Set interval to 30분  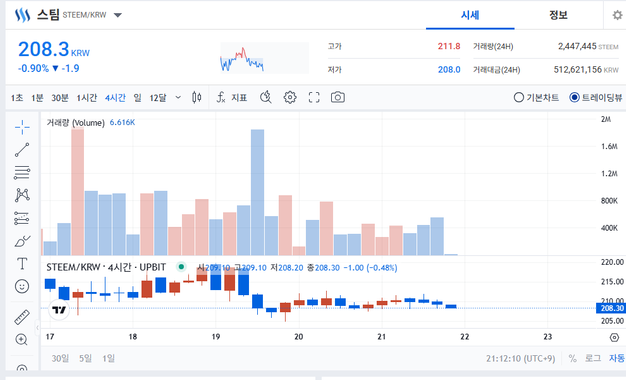[x=60, y=98]
